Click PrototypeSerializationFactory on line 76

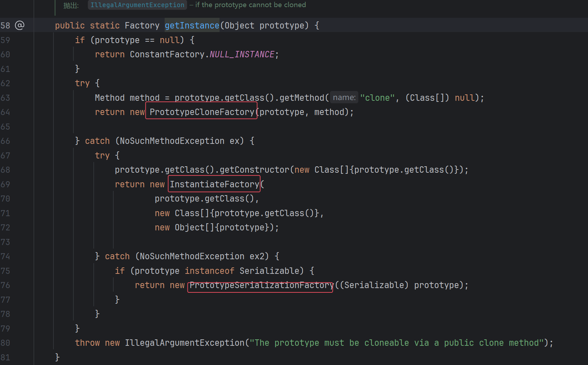261,285
